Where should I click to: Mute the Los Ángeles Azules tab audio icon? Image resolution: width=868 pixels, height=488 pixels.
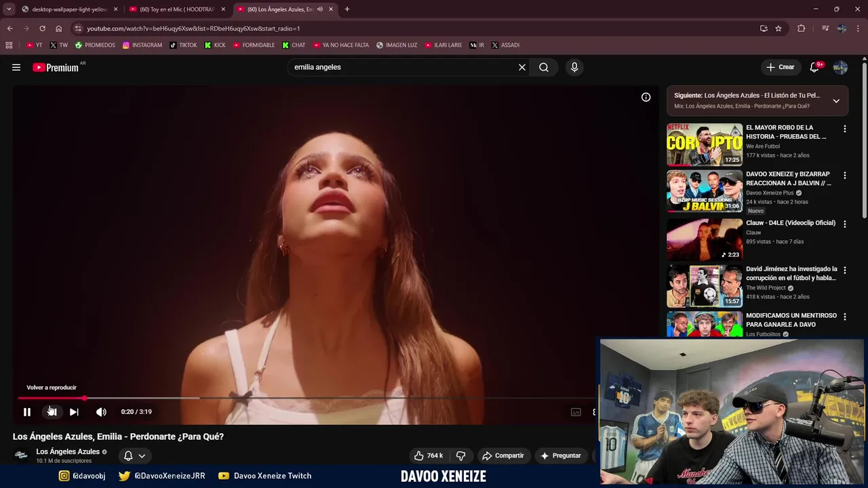point(320,9)
